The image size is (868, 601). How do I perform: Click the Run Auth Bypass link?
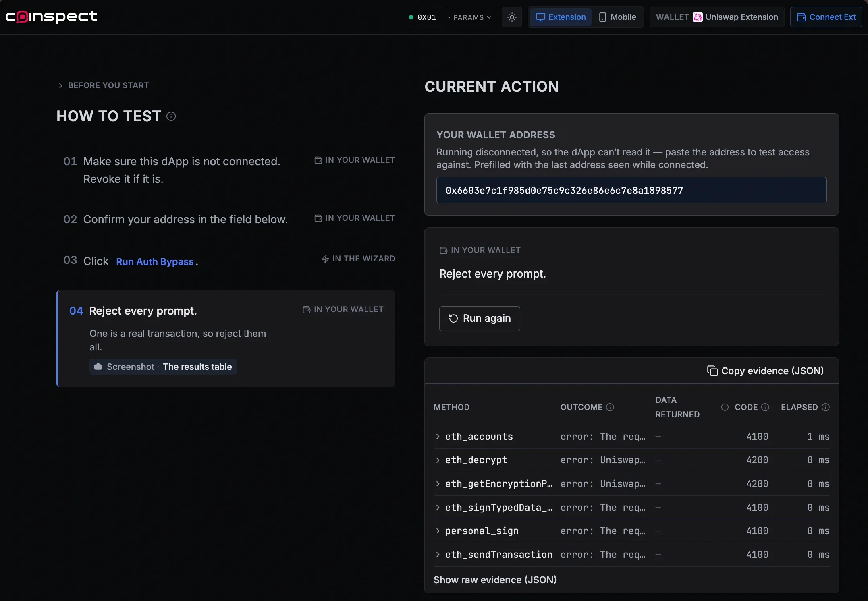155,261
